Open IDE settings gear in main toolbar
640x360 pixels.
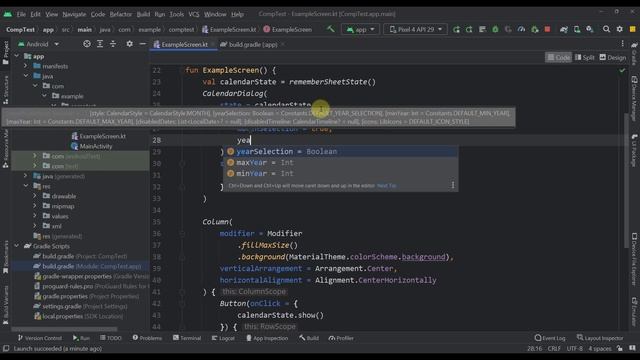pos(620,29)
